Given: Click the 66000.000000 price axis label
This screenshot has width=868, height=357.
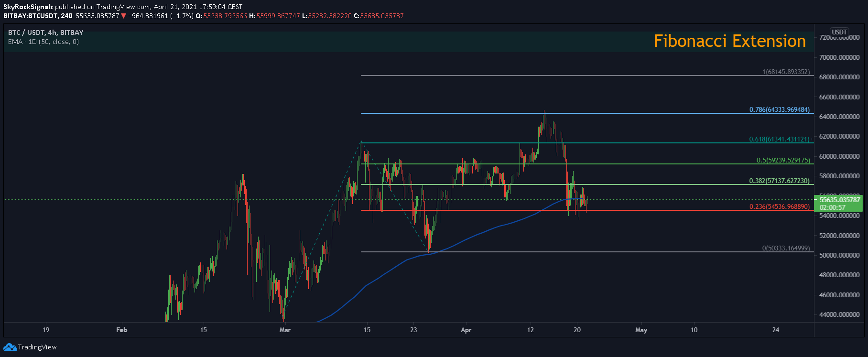Looking at the screenshot, I should (x=839, y=97).
